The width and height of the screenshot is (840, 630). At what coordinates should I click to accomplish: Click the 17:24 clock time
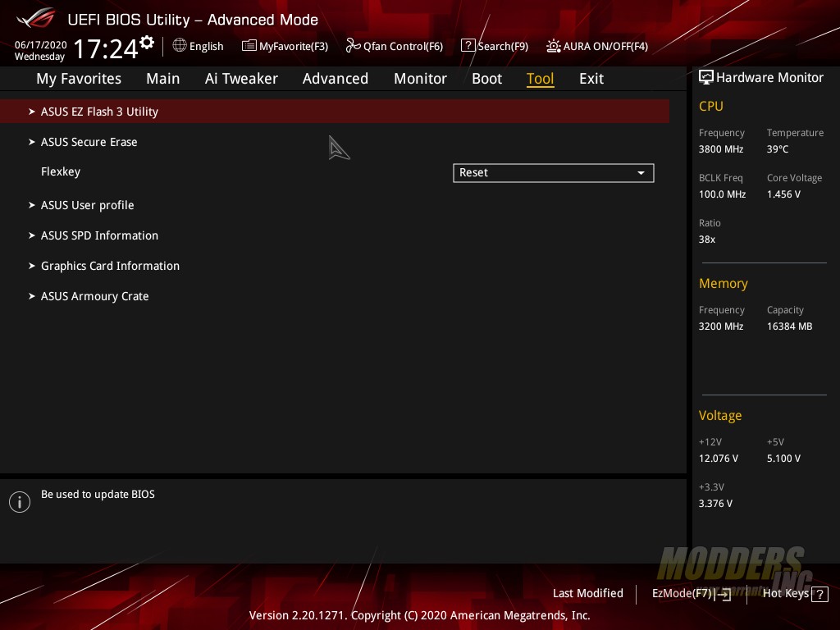pos(106,48)
